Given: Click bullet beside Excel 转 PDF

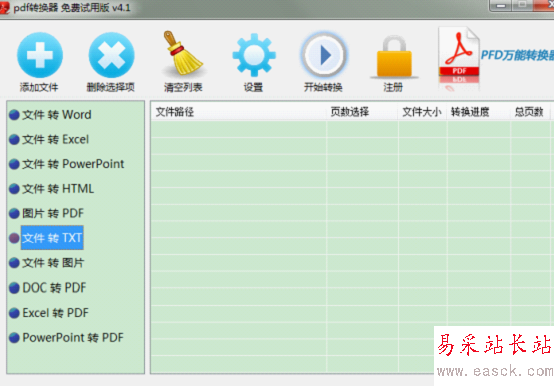Looking at the screenshot, I should pos(14,313).
